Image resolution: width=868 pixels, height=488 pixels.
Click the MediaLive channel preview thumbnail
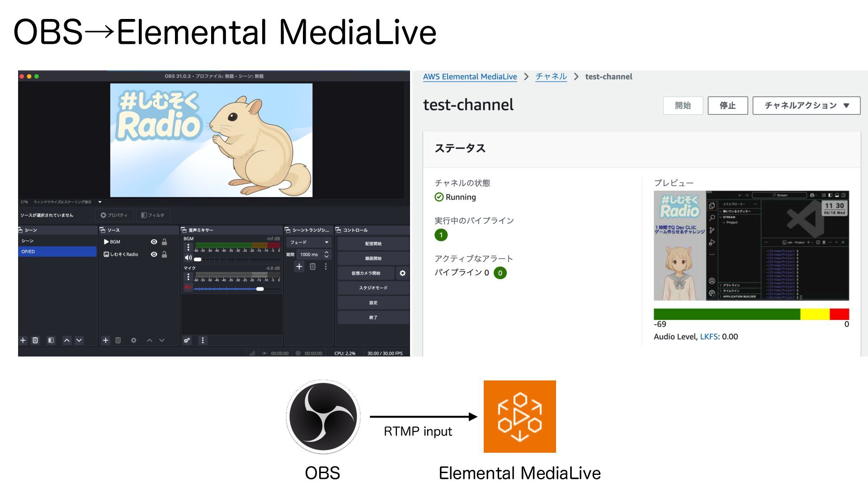(x=751, y=245)
